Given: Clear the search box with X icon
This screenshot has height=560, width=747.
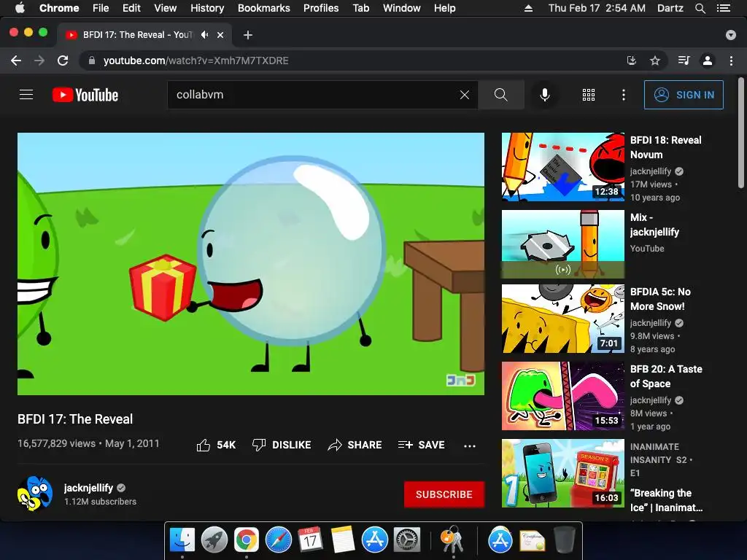Looking at the screenshot, I should 465,95.
